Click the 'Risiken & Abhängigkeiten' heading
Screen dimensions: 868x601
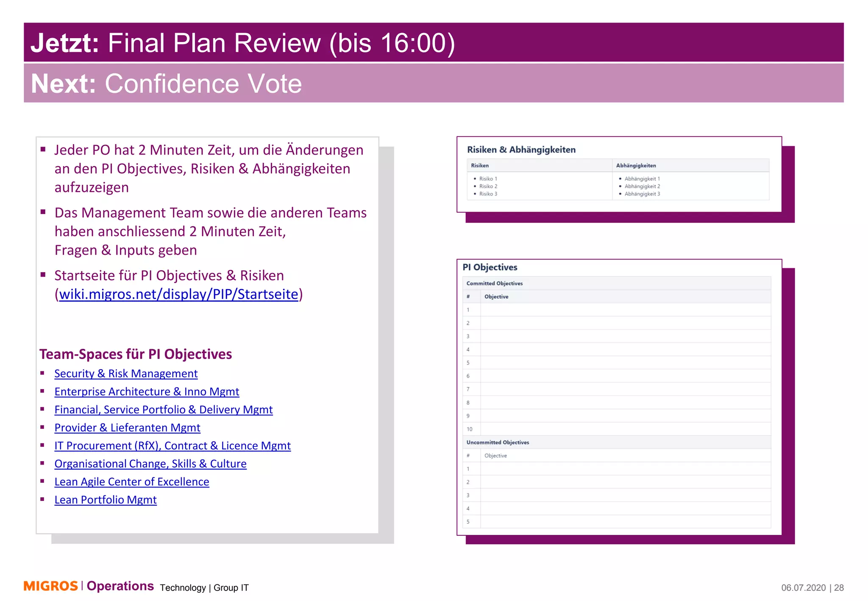point(521,150)
